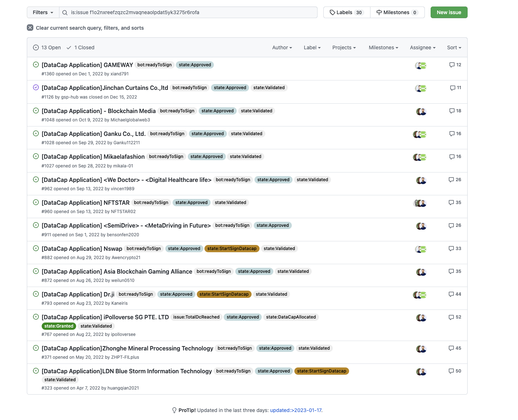Click the open-issue status icon beside GAMEWAY
This screenshot has width=518, height=420.
(36, 64)
